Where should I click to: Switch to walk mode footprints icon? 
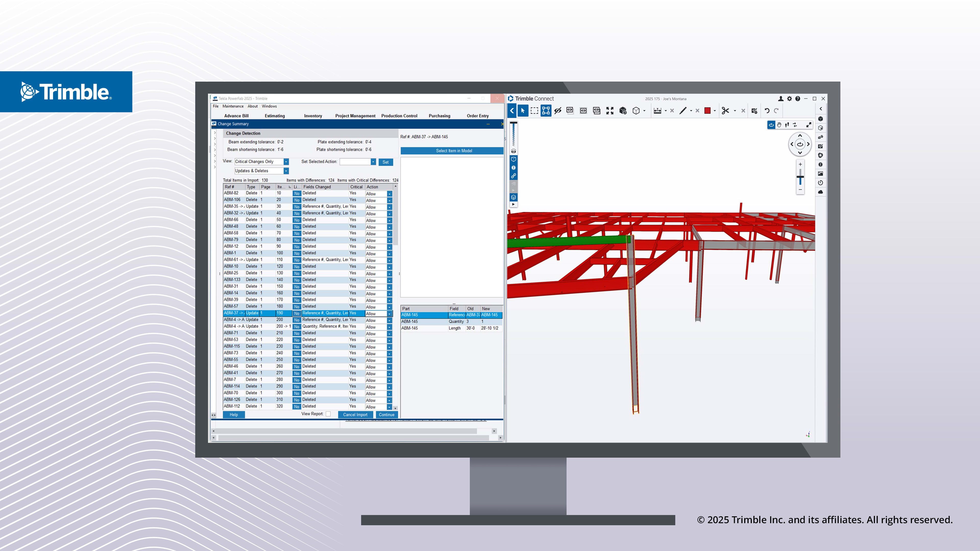point(787,125)
